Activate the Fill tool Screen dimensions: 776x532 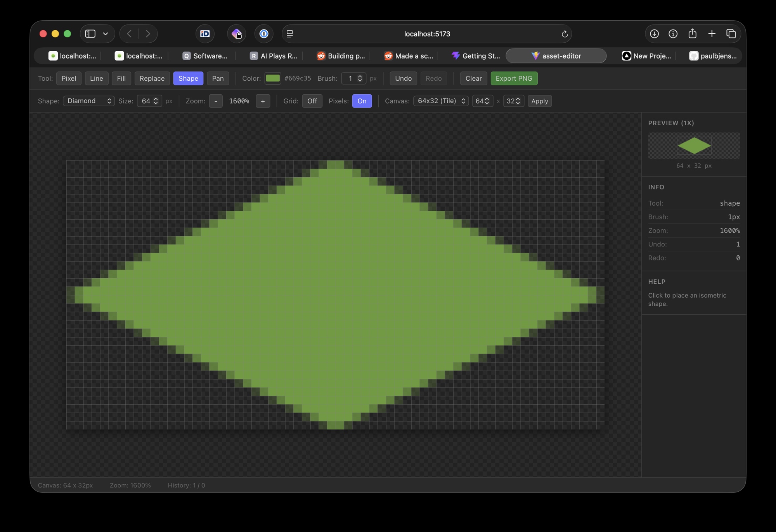(x=121, y=78)
